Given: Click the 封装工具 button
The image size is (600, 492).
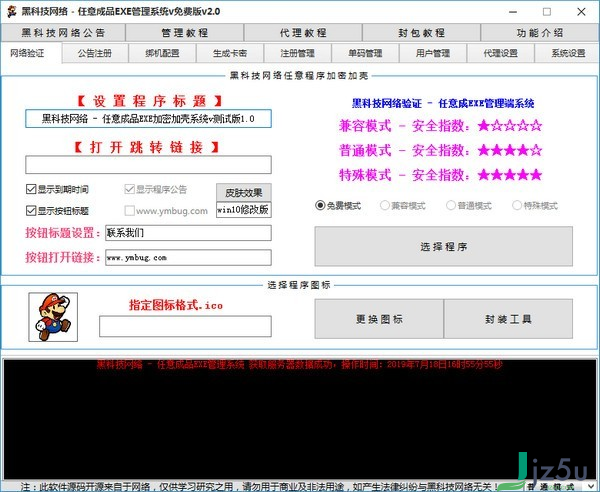Looking at the screenshot, I should pos(508,319).
